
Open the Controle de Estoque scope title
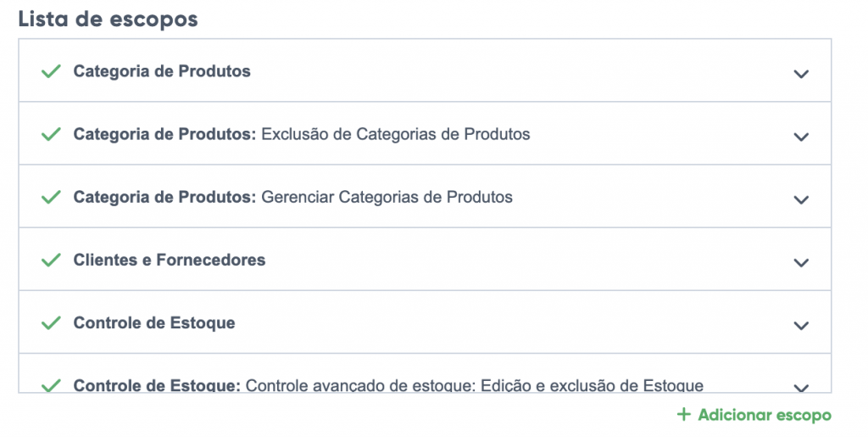tap(154, 323)
